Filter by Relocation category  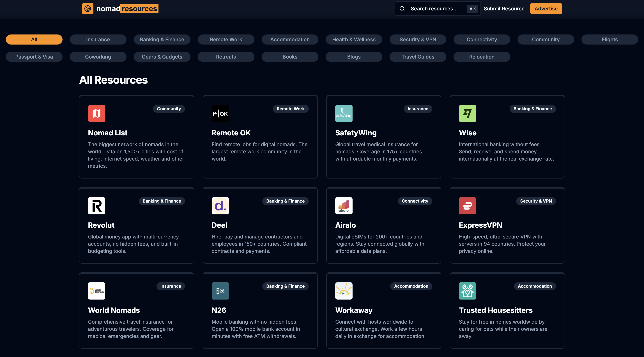(x=482, y=57)
